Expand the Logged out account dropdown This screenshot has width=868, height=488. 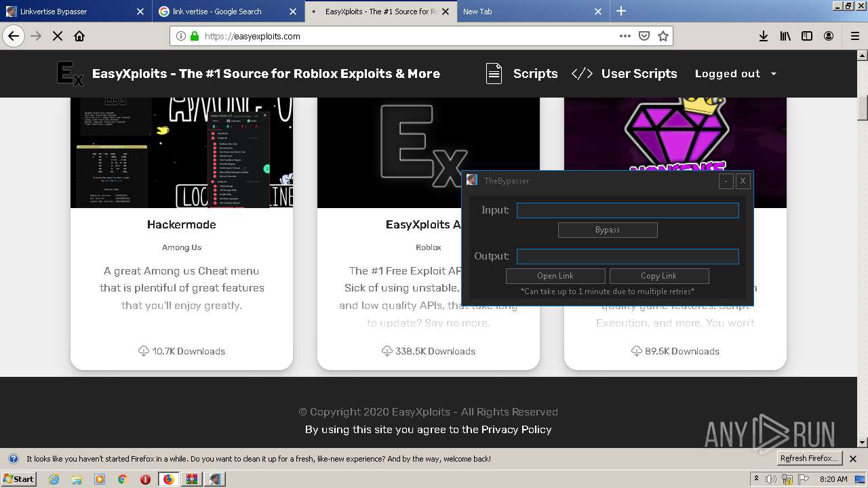point(736,74)
